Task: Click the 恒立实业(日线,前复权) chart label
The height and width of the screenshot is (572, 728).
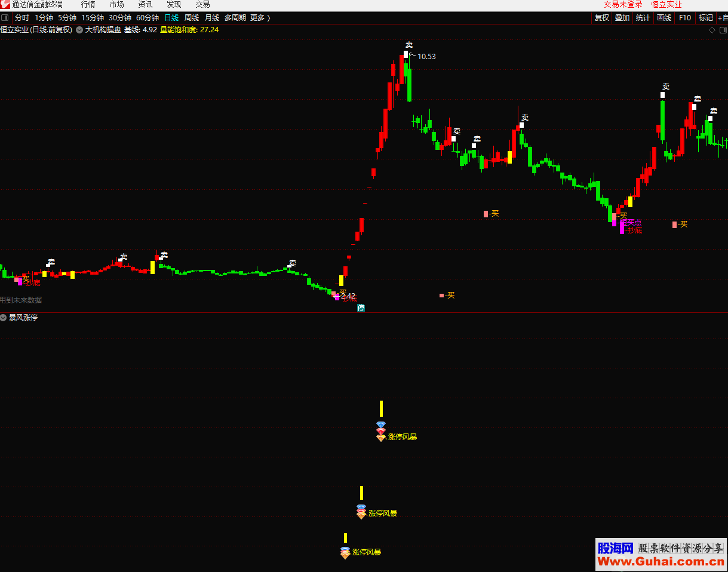Action: pyautogui.click(x=36, y=29)
